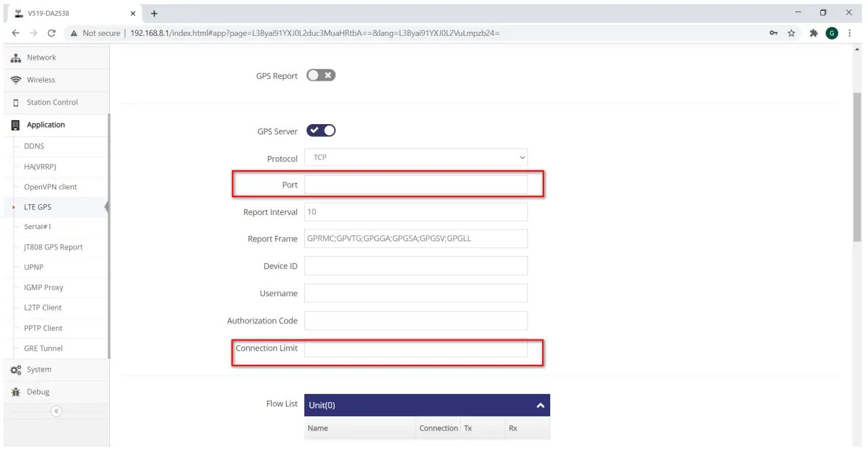Open GRE Tunnel page
The image size is (868, 459).
pyautogui.click(x=43, y=348)
